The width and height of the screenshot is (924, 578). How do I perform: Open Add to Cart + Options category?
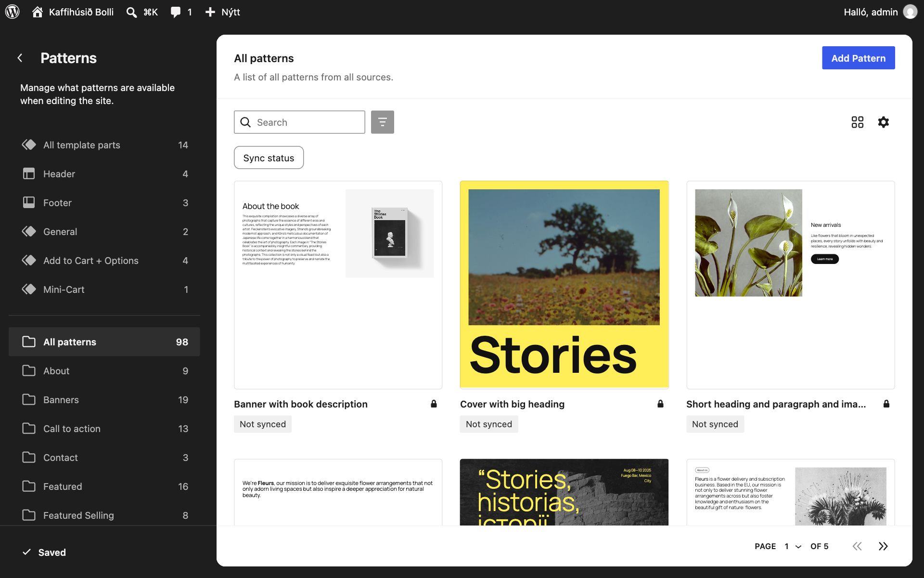(x=104, y=261)
